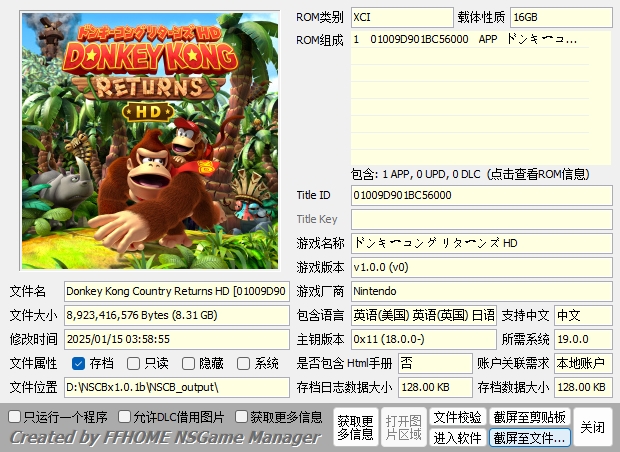Click the 游戏名称 game name field
620x452 pixels.
pos(480,243)
